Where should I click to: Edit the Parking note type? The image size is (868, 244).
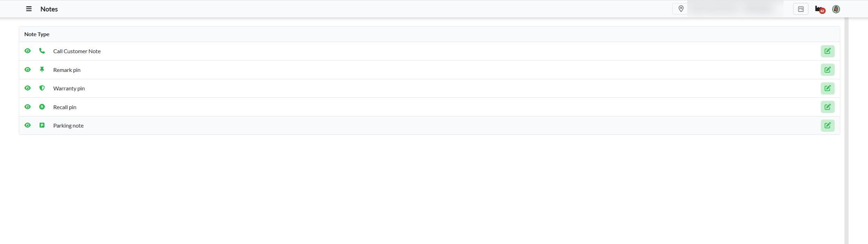coord(827,125)
